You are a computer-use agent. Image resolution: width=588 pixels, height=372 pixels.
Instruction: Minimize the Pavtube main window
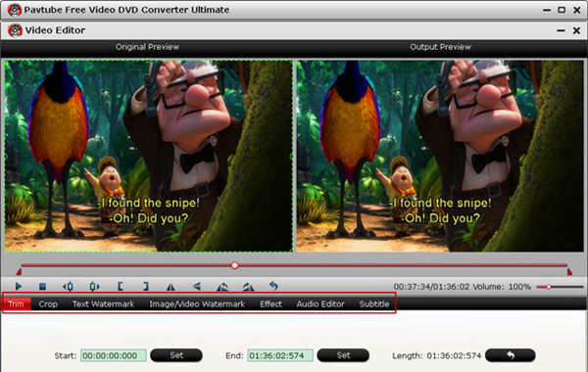coord(547,10)
